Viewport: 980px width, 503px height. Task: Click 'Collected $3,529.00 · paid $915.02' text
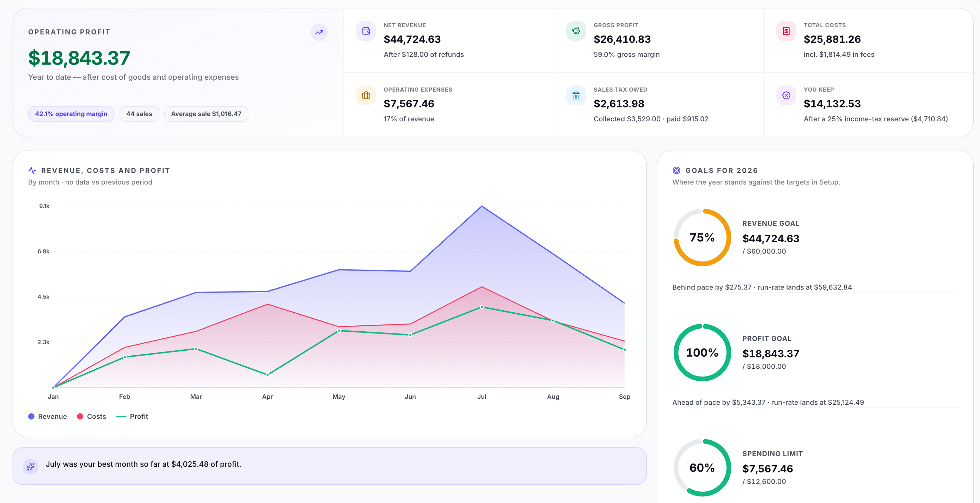pyautogui.click(x=651, y=119)
